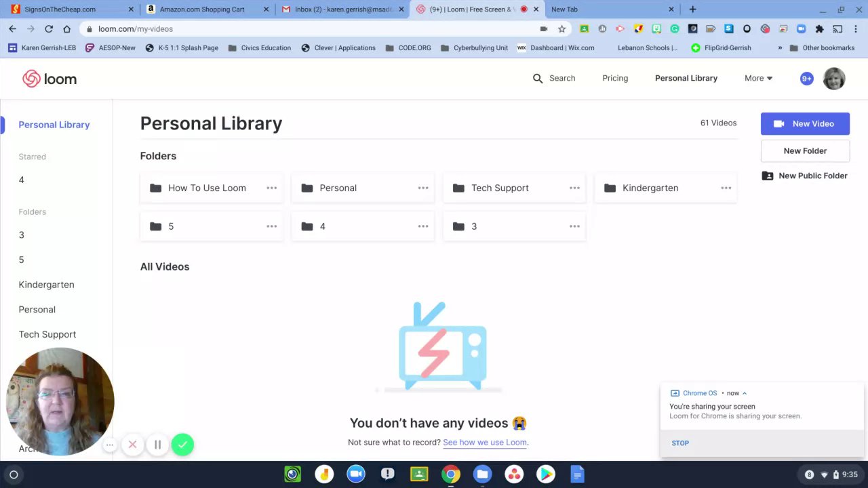
Task: Switch to Gmail Inbox tab
Action: point(342,9)
